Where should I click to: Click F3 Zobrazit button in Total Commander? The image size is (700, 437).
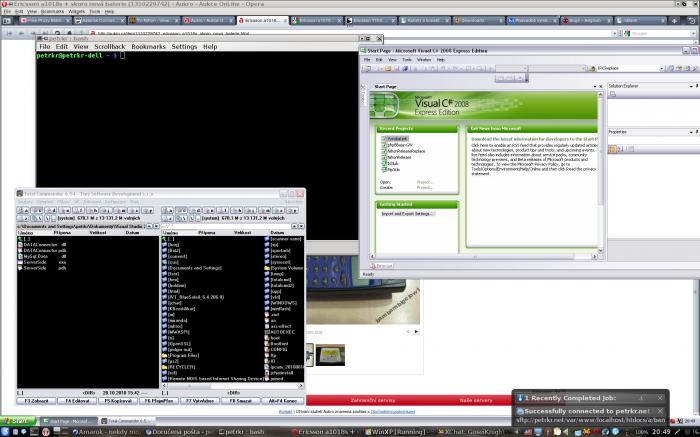(37, 401)
